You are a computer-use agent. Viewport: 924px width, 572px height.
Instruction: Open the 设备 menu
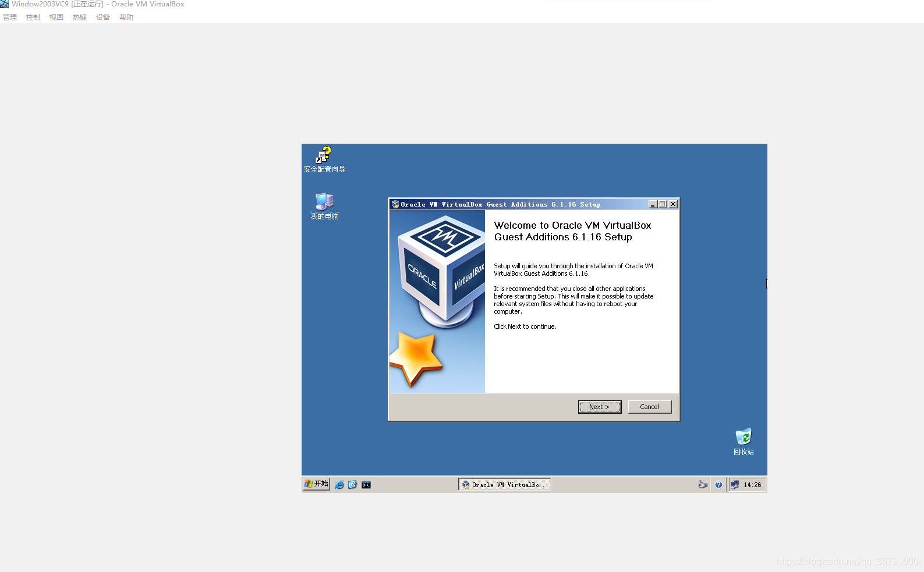(103, 17)
